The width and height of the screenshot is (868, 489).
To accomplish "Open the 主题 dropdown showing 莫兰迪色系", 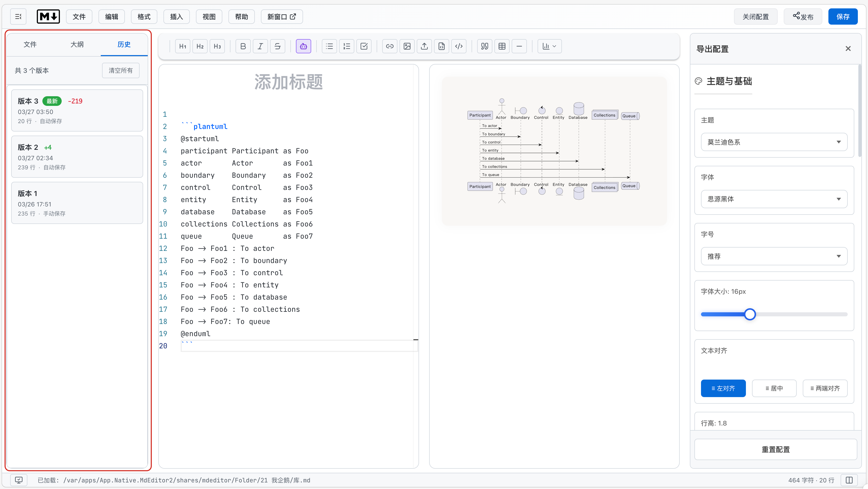I will [x=774, y=142].
